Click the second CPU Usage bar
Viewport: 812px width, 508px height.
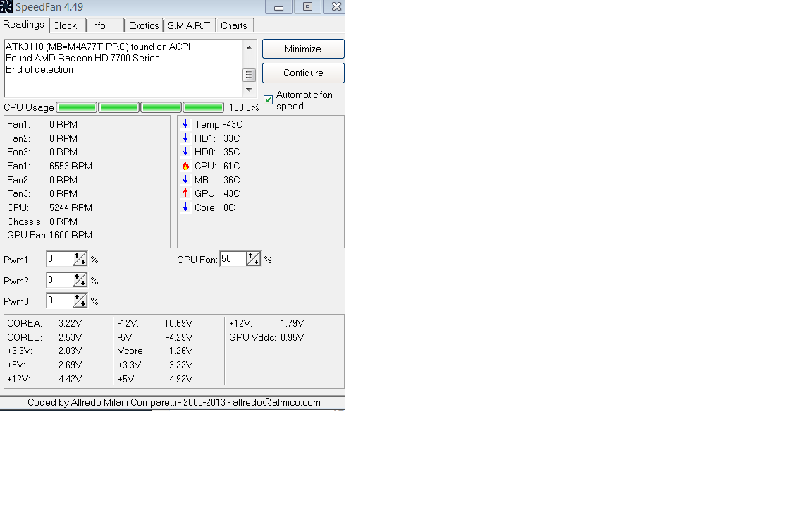[x=119, y=107]
